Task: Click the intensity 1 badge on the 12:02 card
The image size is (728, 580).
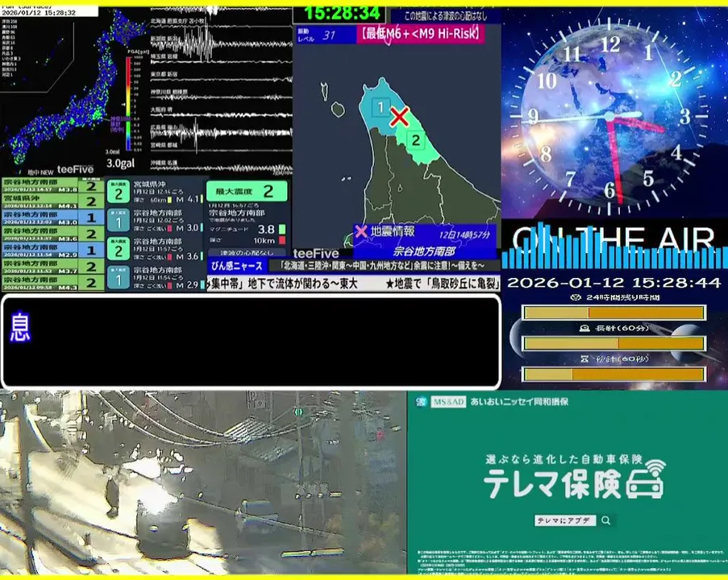Action: tap(119, 221)
